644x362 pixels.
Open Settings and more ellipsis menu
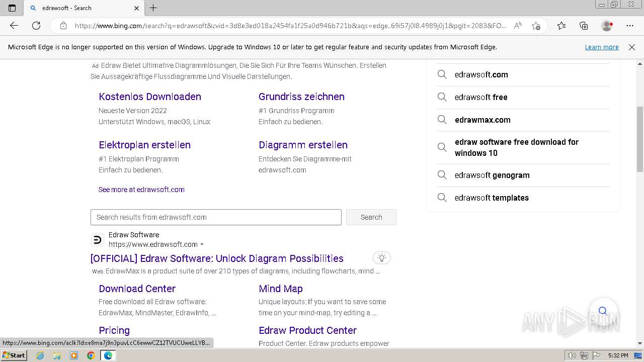coord(630,26)
